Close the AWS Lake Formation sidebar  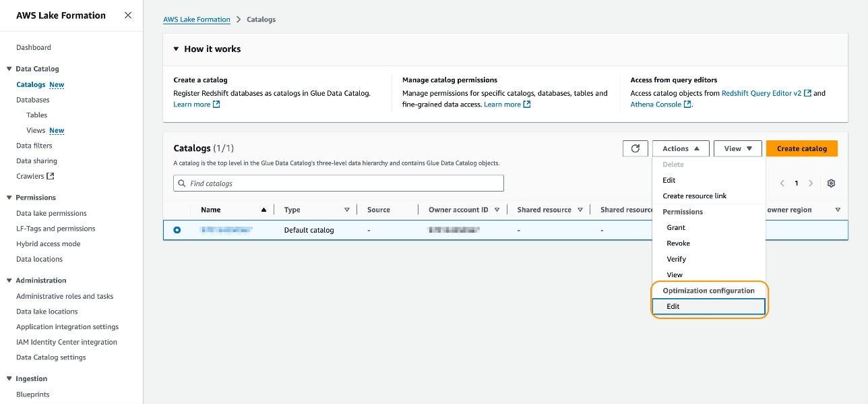128,16
